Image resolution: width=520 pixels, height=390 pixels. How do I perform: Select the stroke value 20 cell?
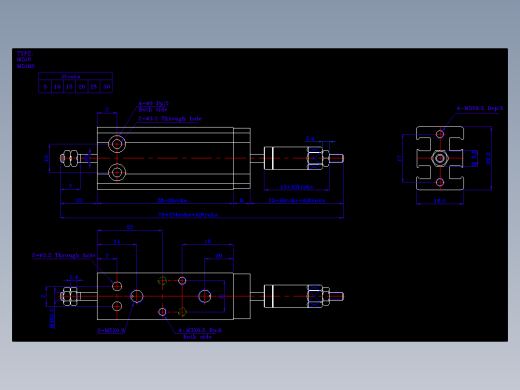pos(82,87)
